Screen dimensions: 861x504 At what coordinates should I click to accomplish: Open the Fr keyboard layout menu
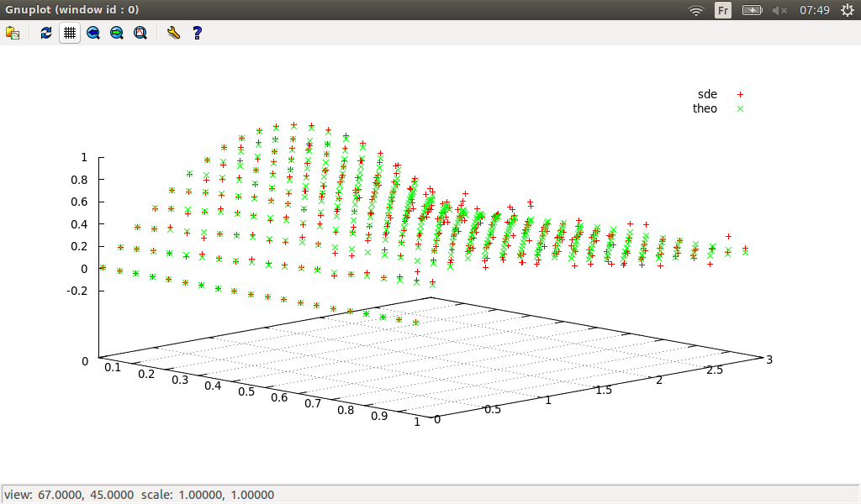pos(723,10)
